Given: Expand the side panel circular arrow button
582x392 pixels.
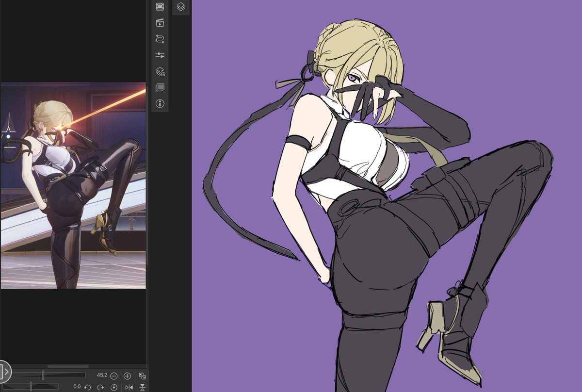Looking at the screenshot, I should pos(4,372).
